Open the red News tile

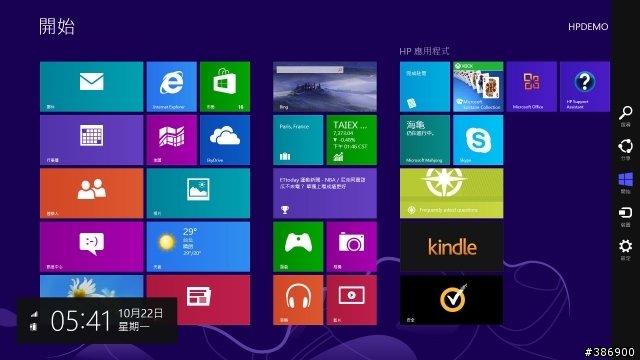198,300
